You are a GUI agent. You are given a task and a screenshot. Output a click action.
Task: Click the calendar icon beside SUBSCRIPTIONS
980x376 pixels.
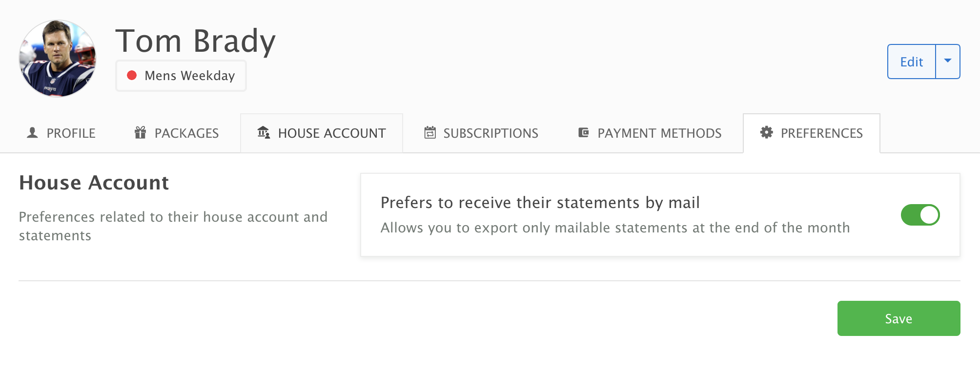click(430, 133)
